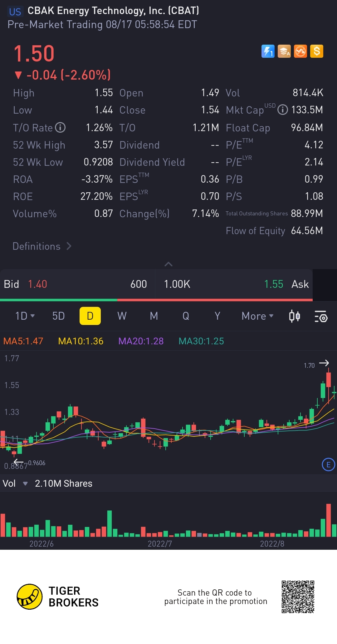
Task: Select the D daily chart tab
Action: 90,316
